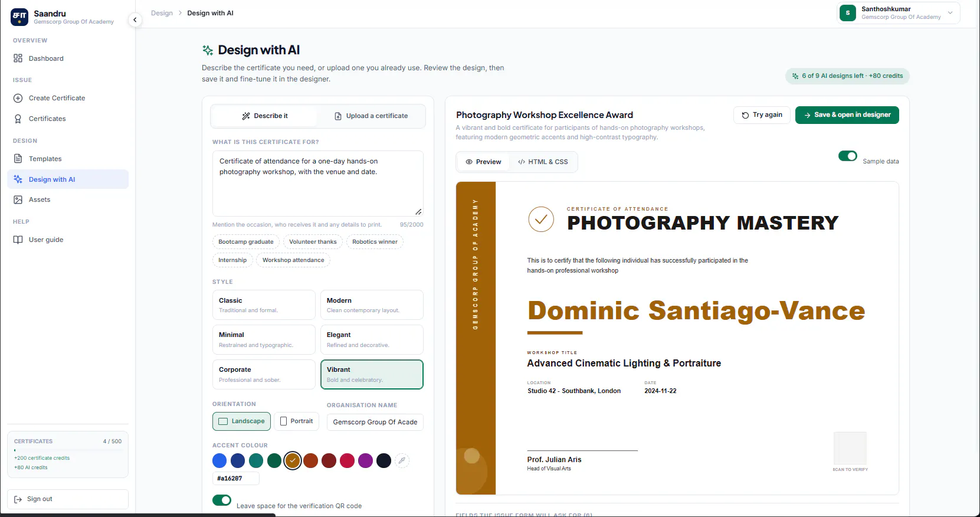Viewport: 980px width, 517px height.
Task: Select the Minimal style option
Action: coord(264,340)
